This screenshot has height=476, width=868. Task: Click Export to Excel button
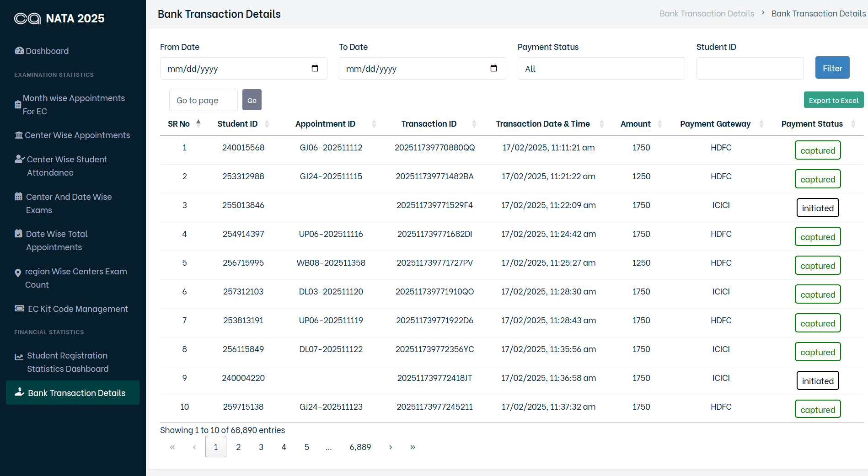[x=833, y=100]
